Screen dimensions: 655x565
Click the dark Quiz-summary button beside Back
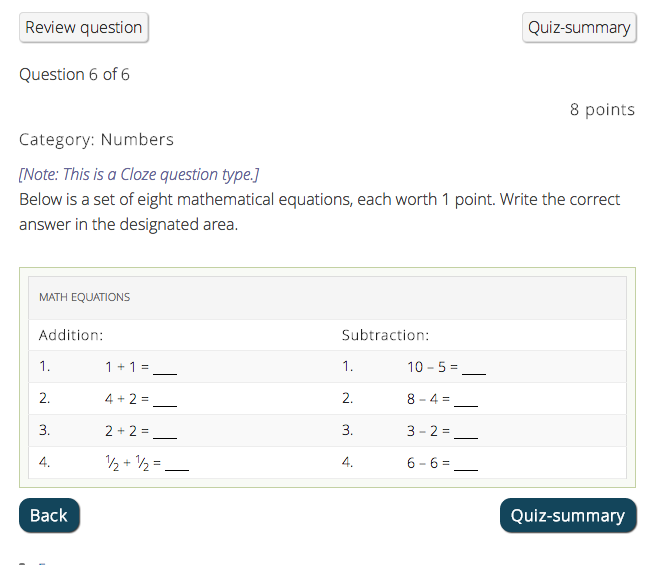(x=567, y=516)
